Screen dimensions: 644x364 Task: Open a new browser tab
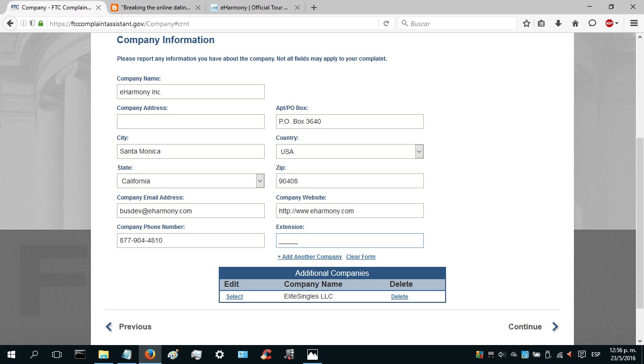(313, 8)
